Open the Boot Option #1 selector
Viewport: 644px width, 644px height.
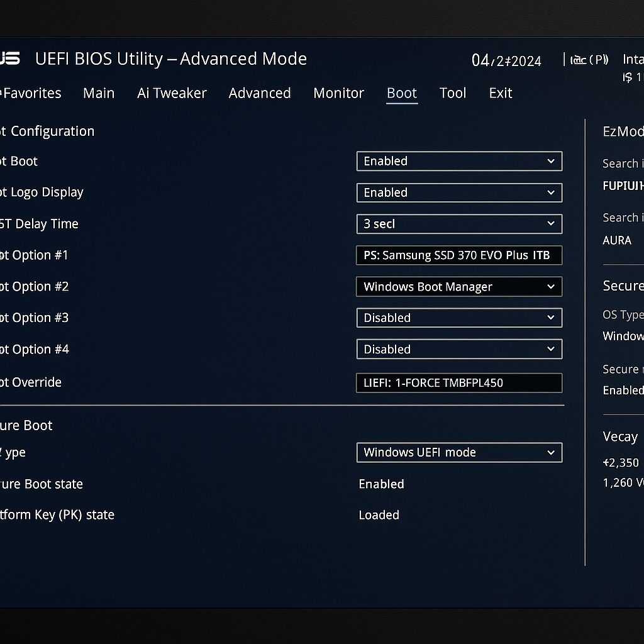(458, 255)
